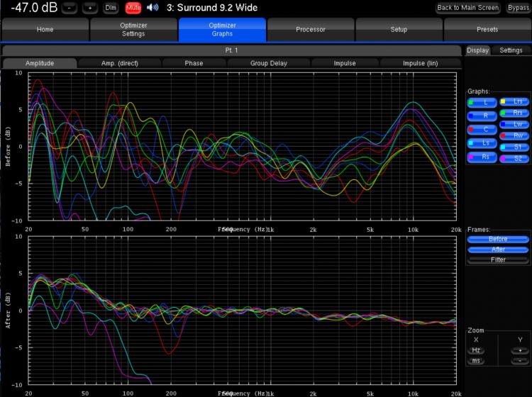532x397 pixels.
Task: Show the Filter frame
Action: (x=497, y=260)
